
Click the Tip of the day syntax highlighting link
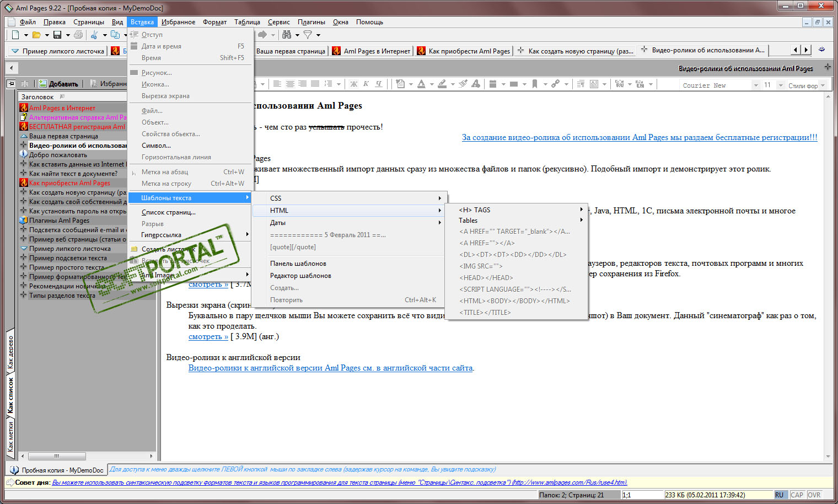click(340, 482)
